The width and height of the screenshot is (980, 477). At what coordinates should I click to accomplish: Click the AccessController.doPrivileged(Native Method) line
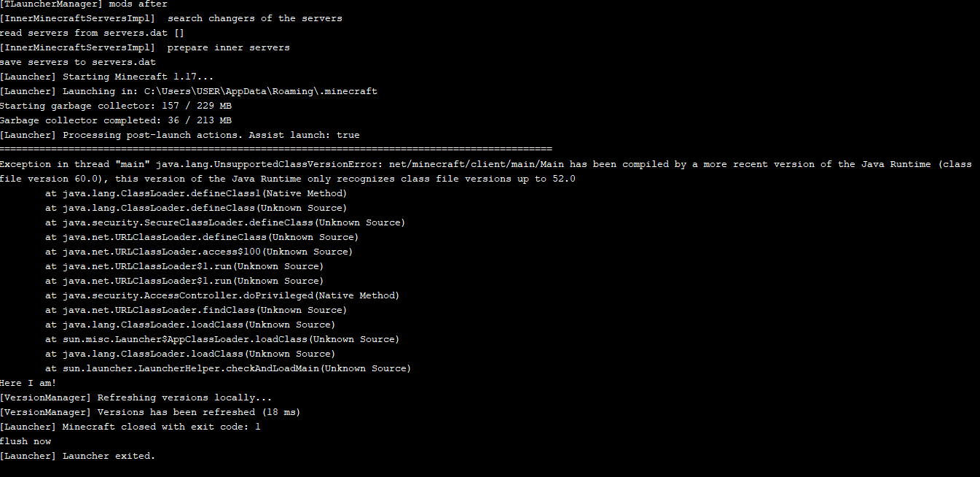222,295
